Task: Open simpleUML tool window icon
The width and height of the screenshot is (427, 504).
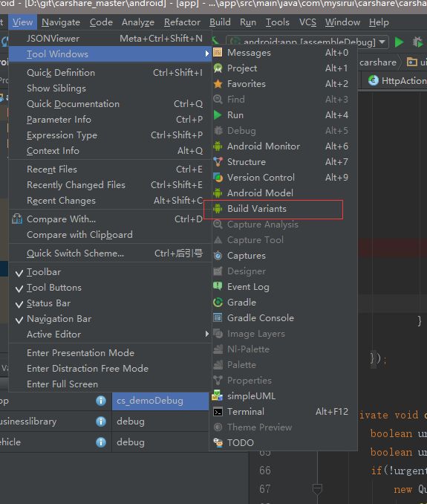Action: point(218,395)
